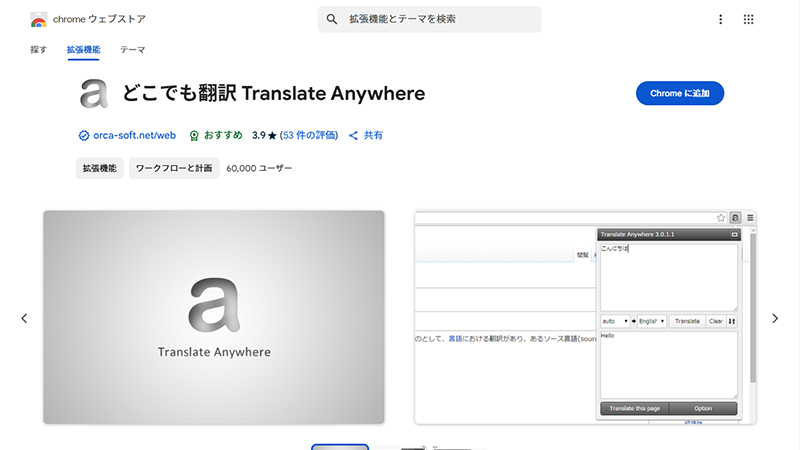Click the Translate button in popup
This screenshot has width=800, height=450.
click(687, 321)
